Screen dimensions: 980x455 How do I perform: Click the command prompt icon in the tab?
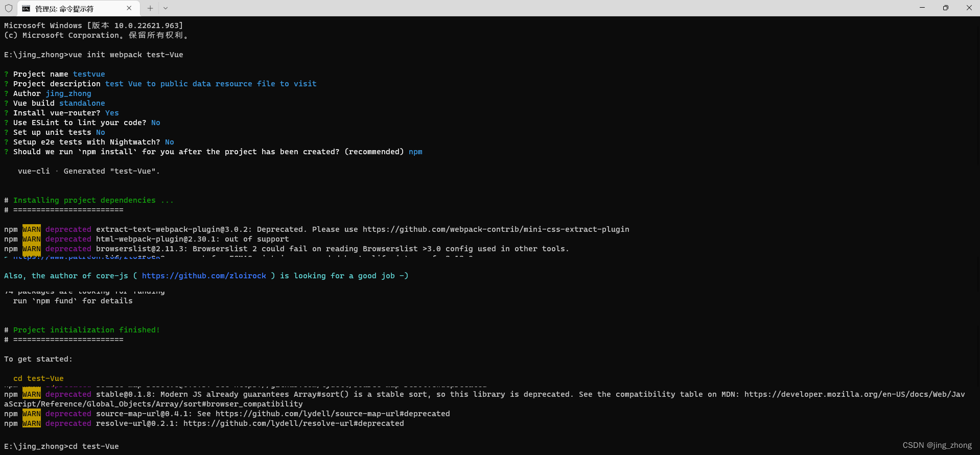26,9
